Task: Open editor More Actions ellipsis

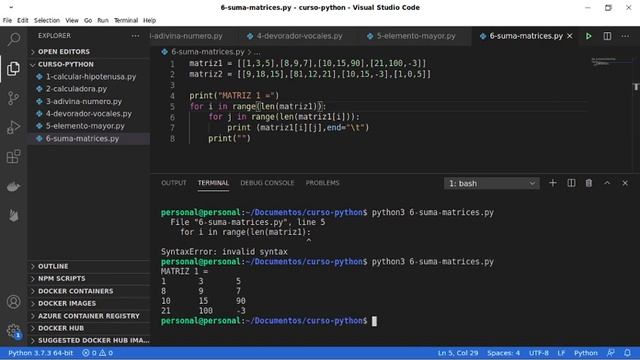Action: point(625,36)
